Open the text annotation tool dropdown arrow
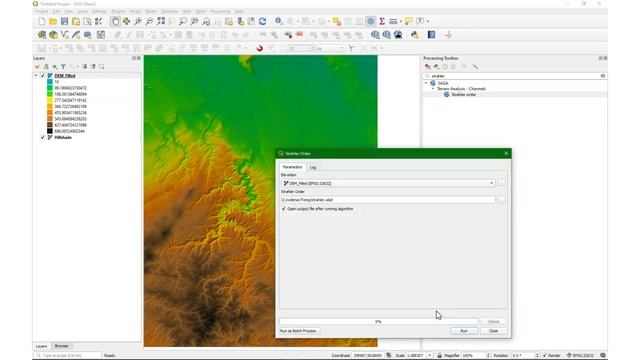 coord(428,21)
